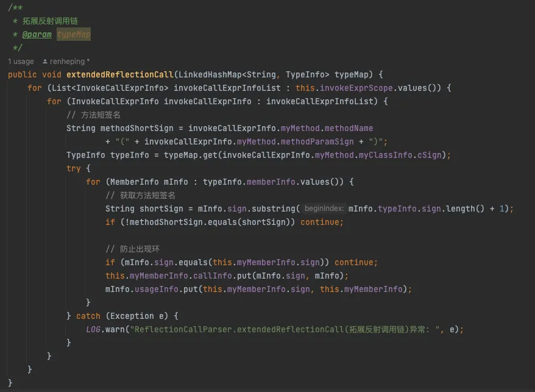
Task: Click the usageInfo field reference
Action: click(156, 289)
